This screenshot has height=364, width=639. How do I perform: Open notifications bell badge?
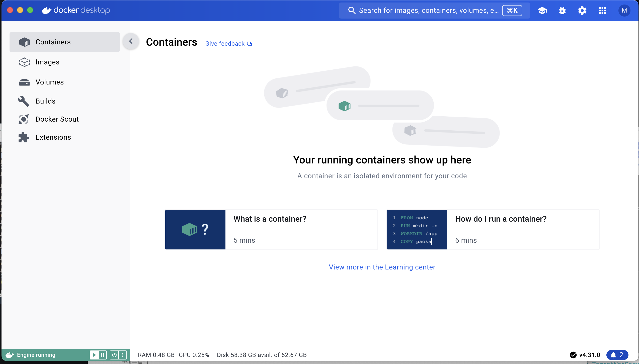pyautogui.click(x=617, y=355)
